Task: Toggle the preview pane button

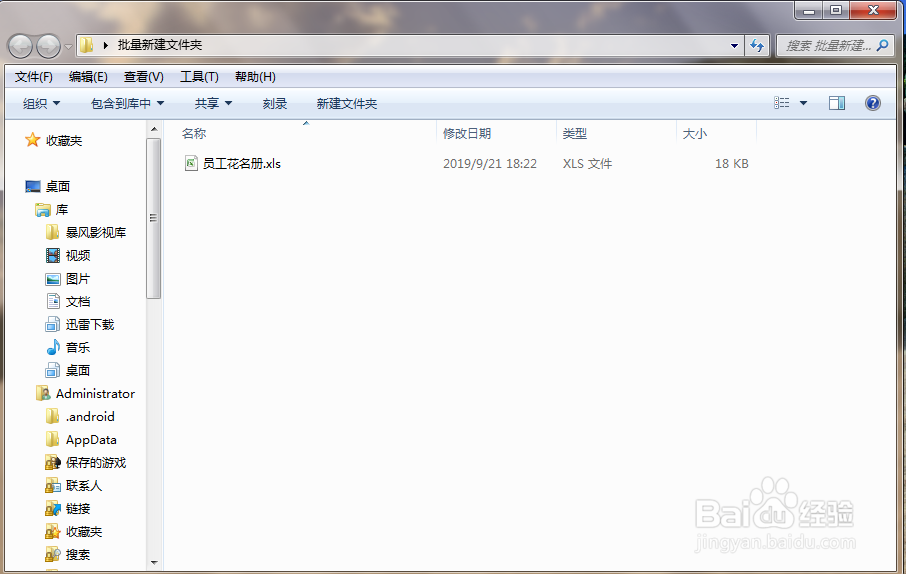Action: pyautogui.click(x=837, y=103)
